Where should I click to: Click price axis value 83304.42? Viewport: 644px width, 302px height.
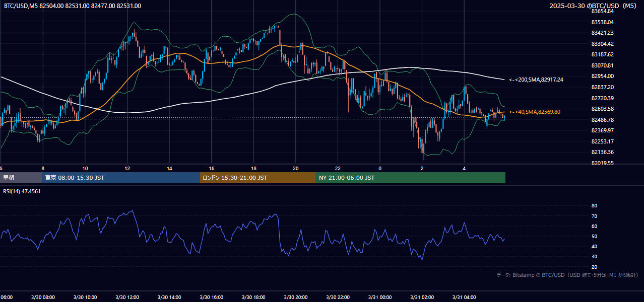click(603, 44)
